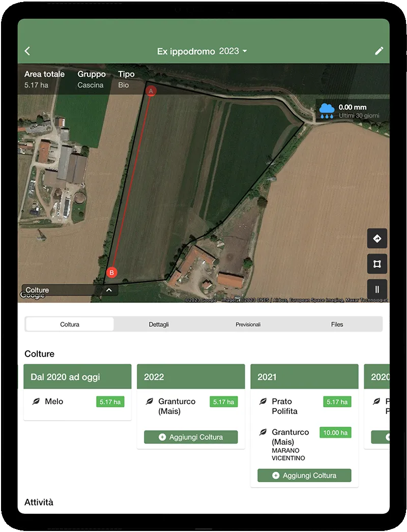Open the Ex ippodromo 2023 year dropdown
Viewport: 407px width, 532px height.
coord(201,51)
